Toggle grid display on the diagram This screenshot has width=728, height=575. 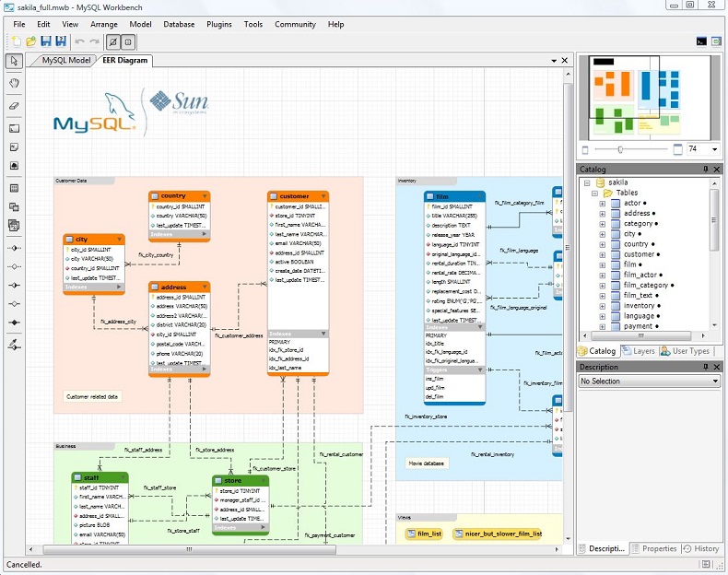click(x=112, y=42)
